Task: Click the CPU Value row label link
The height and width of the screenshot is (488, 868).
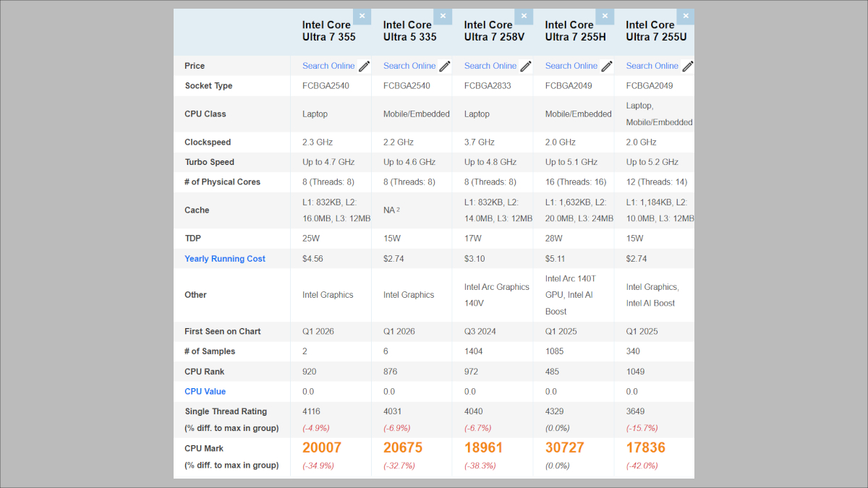Action: (x=205, y=392)
